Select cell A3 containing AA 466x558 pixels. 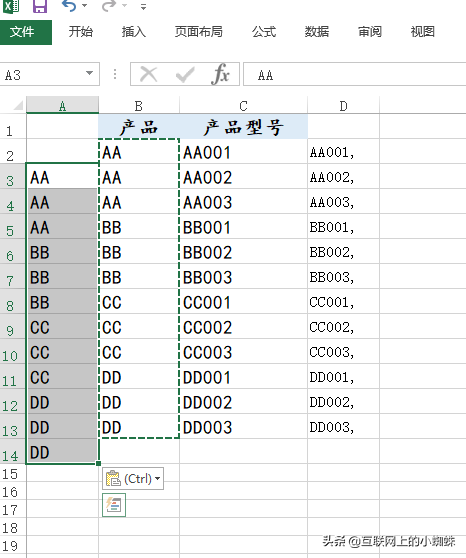[x=63, y=177]
